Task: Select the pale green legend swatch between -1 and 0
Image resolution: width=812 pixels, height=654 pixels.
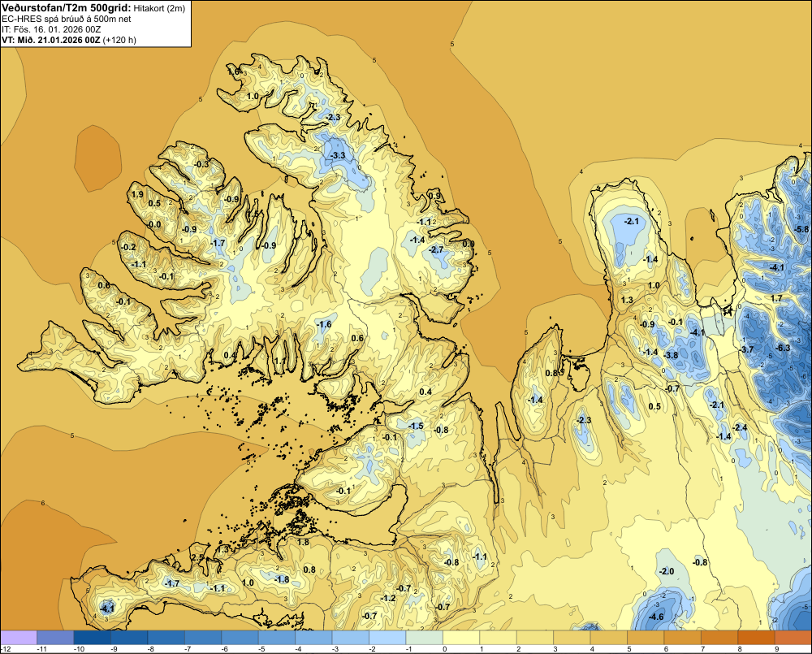Action: pyautogui.click(x=425, y=638)
